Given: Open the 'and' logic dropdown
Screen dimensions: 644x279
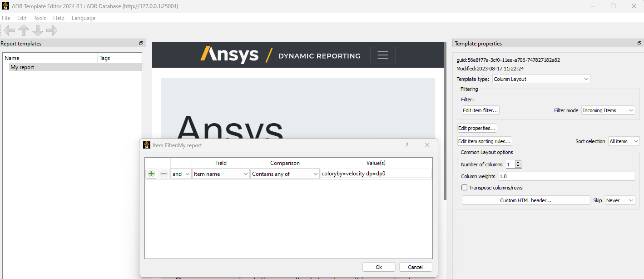Looking at the screenshot, I should point(181,174).
